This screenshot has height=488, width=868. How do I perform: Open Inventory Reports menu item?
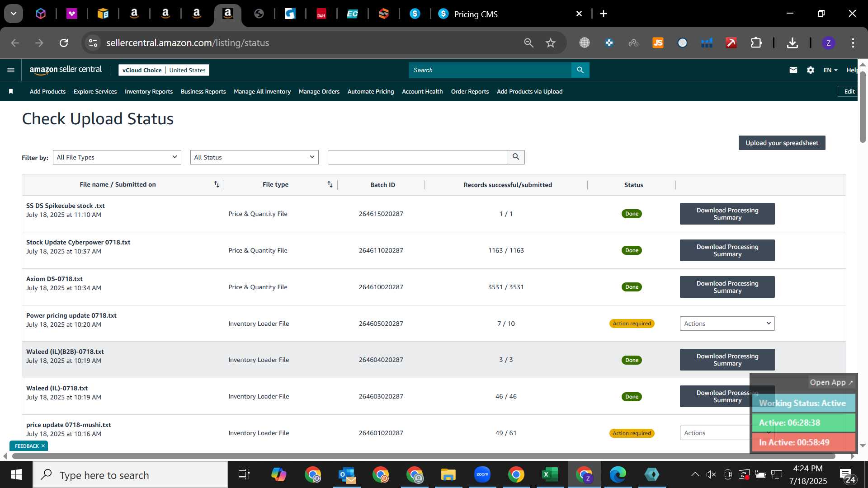click(149, 91)
